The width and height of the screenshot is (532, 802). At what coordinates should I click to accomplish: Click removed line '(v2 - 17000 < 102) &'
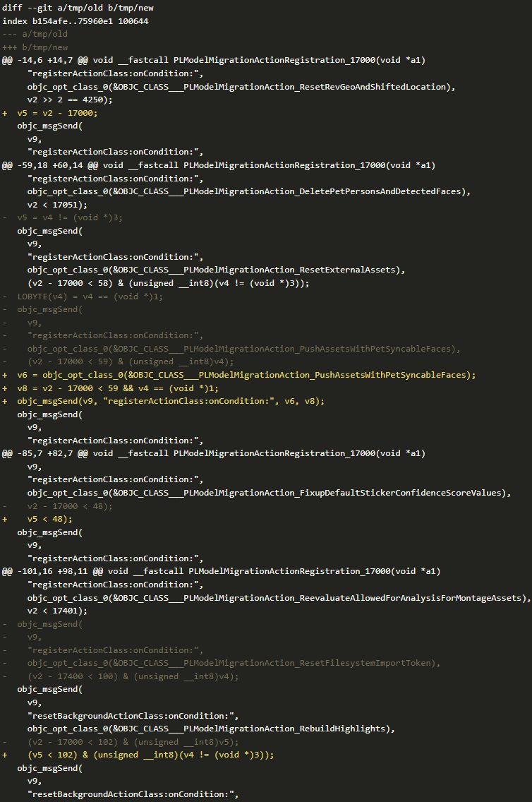pos(121,742)
